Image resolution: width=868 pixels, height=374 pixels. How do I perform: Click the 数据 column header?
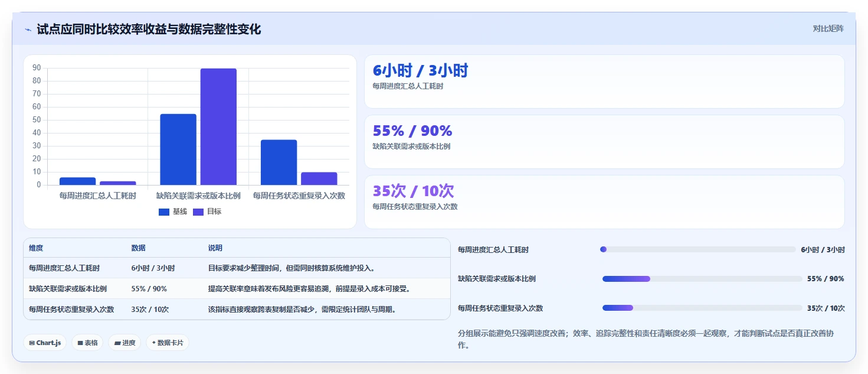click(x=138, y=248)
